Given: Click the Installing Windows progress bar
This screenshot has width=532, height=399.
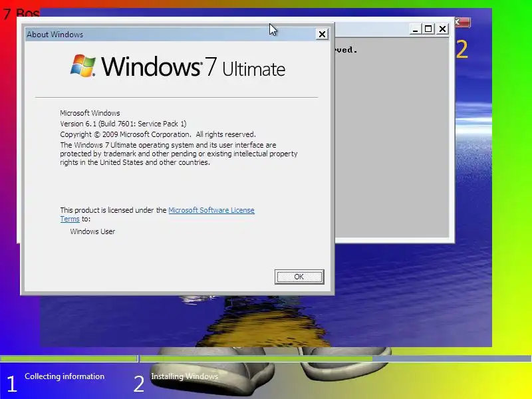Looking at the screenshot, I should [x=336, y=358].
